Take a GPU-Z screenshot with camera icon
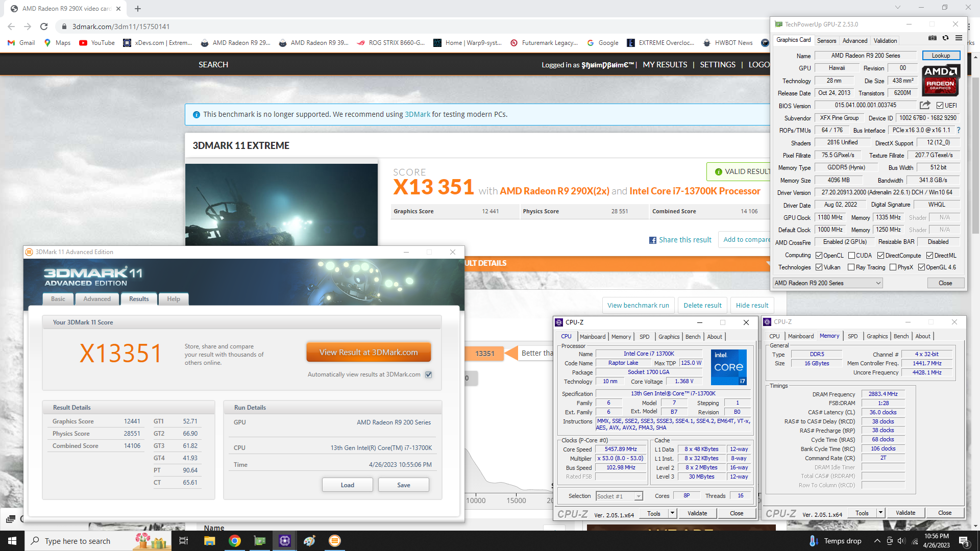 coord(932,38)
